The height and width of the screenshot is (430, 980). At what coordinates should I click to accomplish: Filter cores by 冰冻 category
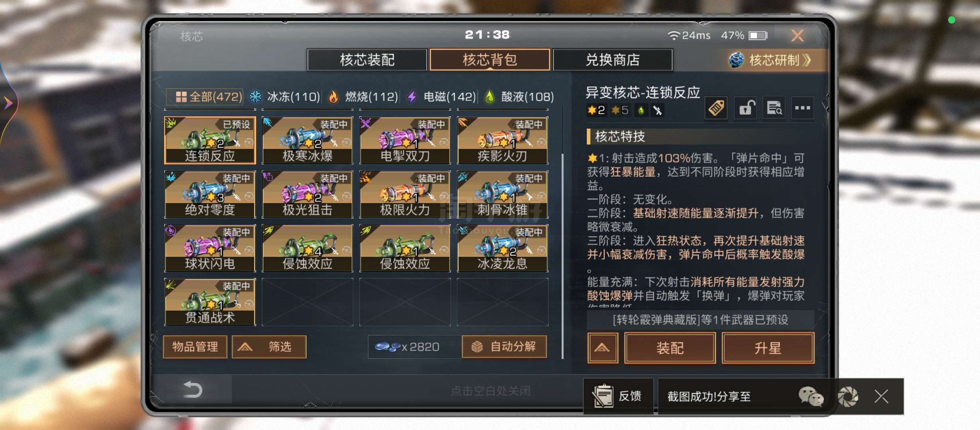click(x=284, y=97)
